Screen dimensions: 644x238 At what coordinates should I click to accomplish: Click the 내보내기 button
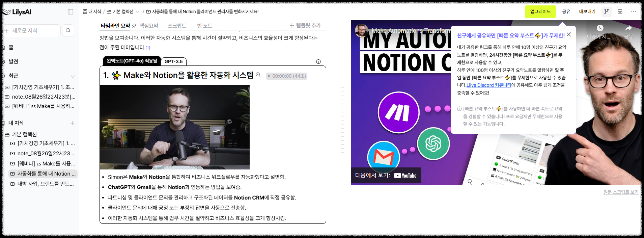pyautogui.click(x=587, y=11)
